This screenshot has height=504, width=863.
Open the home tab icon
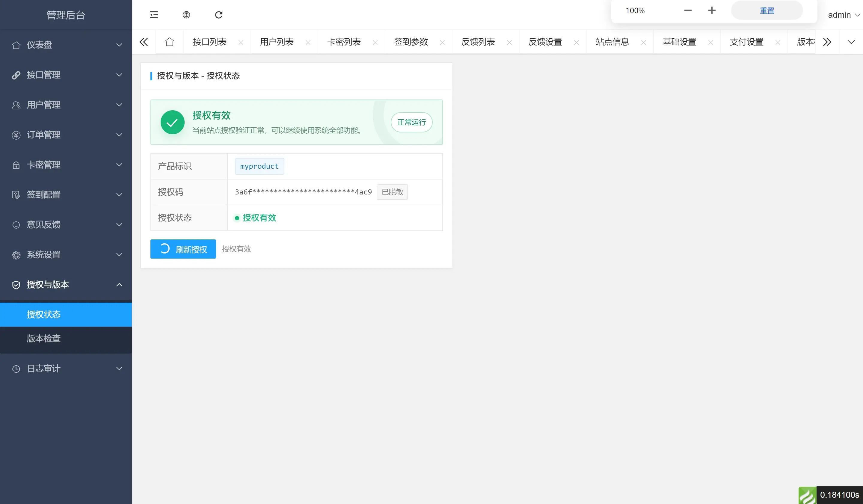pos(170,42)
